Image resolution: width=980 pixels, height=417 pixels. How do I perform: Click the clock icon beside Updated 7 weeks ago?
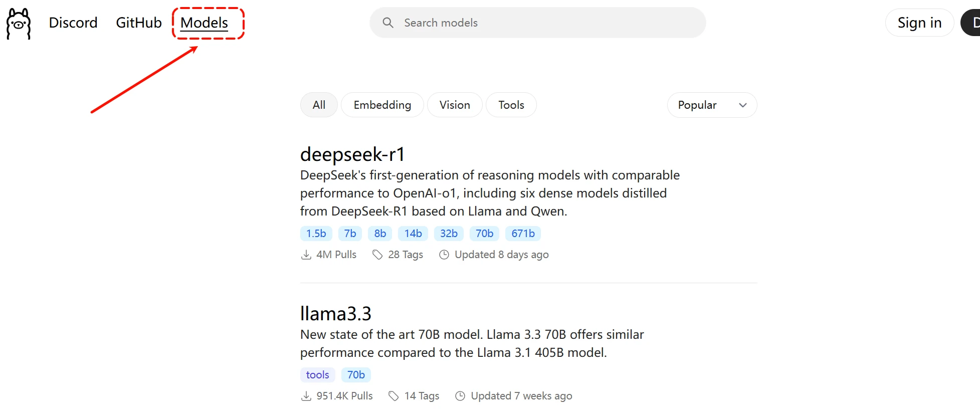[x=460, y=396]
